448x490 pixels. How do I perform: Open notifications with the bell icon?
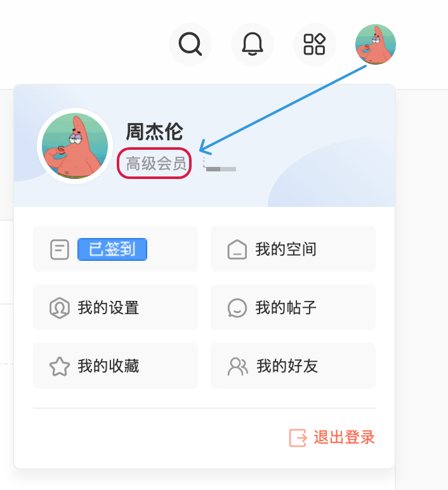pos(253,44)
